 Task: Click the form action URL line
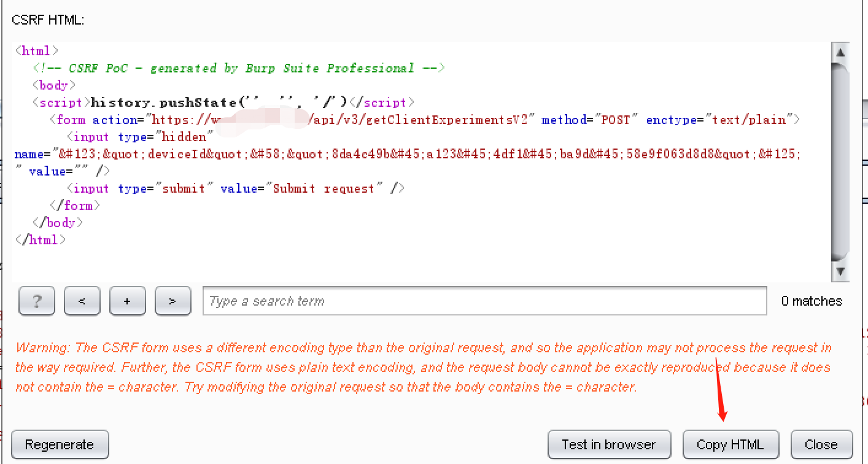click(x=425, y=120)
